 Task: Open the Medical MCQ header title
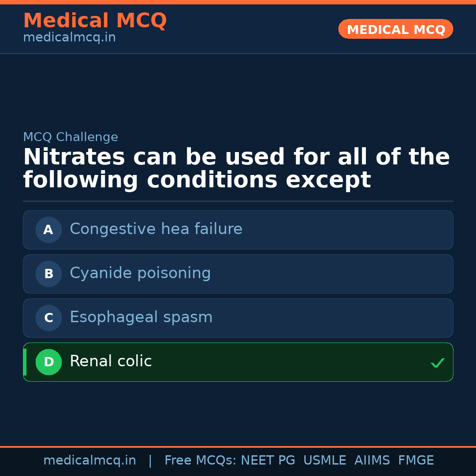[95, 21]
